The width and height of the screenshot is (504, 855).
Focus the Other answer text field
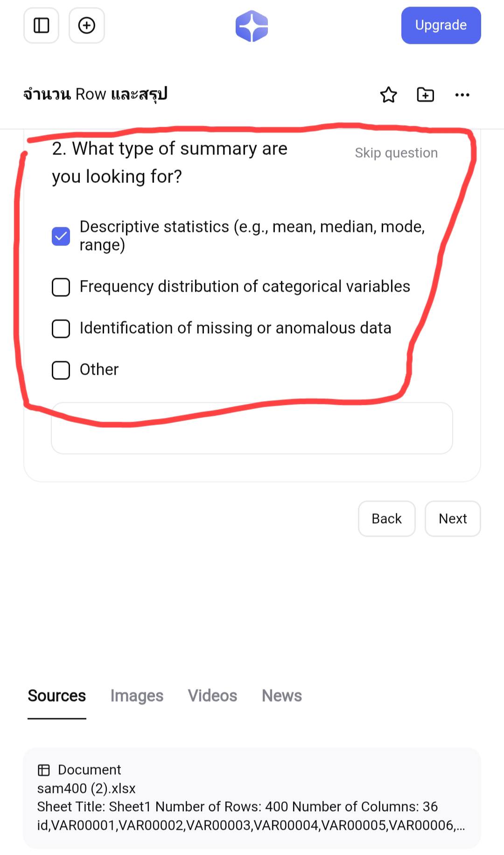click(x=252, y=428)
